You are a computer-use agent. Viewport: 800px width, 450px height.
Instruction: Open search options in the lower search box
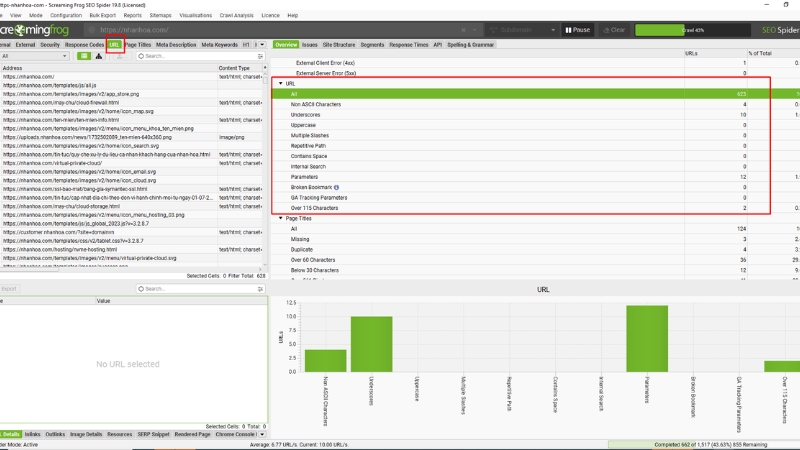(x=260, y=289)
